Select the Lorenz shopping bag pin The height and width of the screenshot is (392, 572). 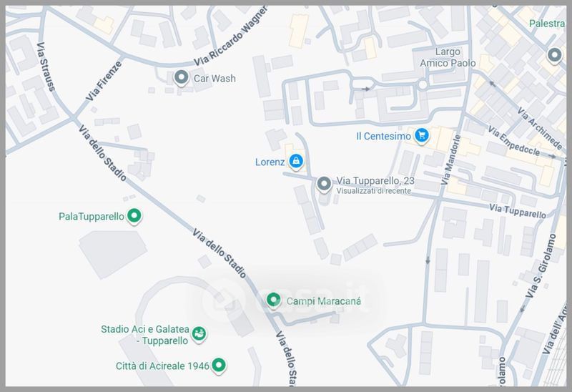coord(296,162)
